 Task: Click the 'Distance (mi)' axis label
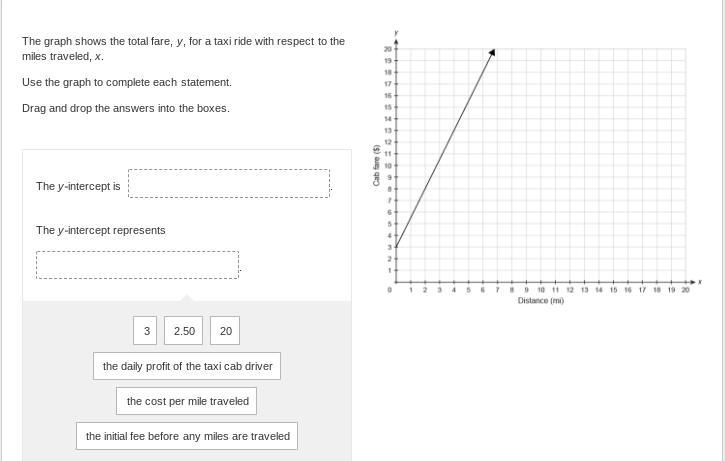(x=540, y=300)
